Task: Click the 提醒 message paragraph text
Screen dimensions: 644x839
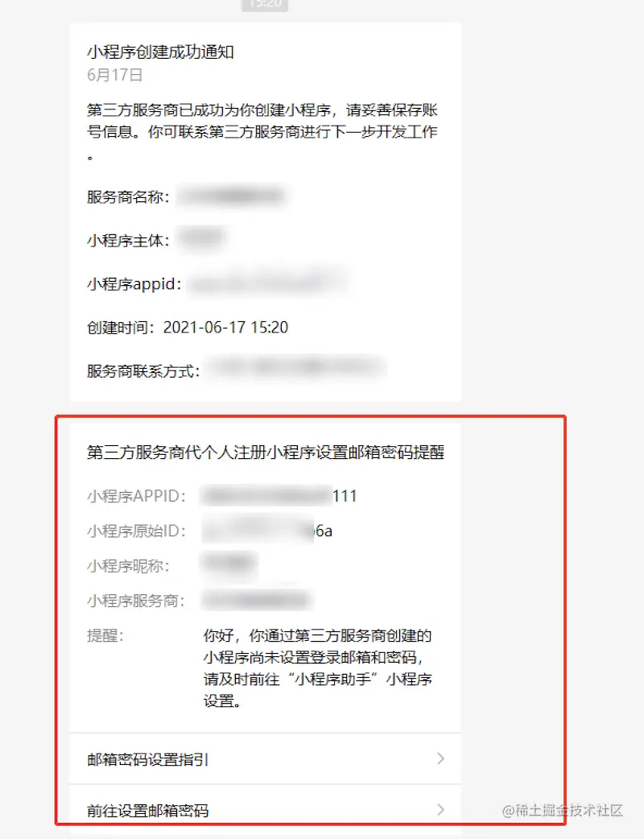Action: pos(318,667)
